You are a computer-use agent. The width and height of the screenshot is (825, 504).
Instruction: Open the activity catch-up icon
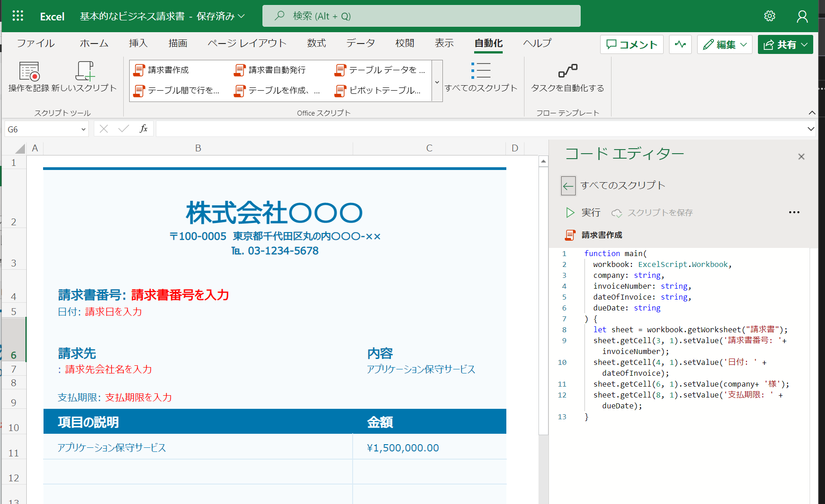point(680,44)
